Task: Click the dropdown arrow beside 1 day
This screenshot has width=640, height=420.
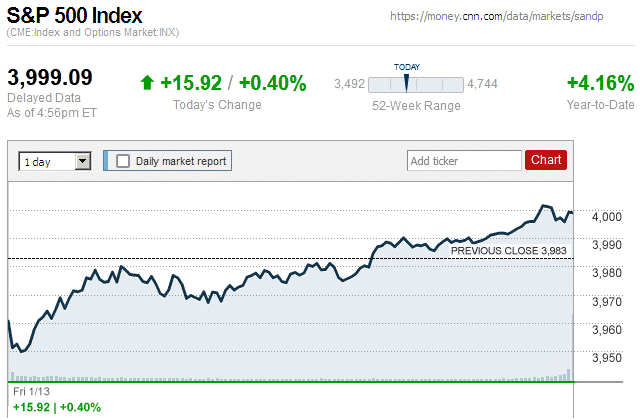Action: coord(83,161)
